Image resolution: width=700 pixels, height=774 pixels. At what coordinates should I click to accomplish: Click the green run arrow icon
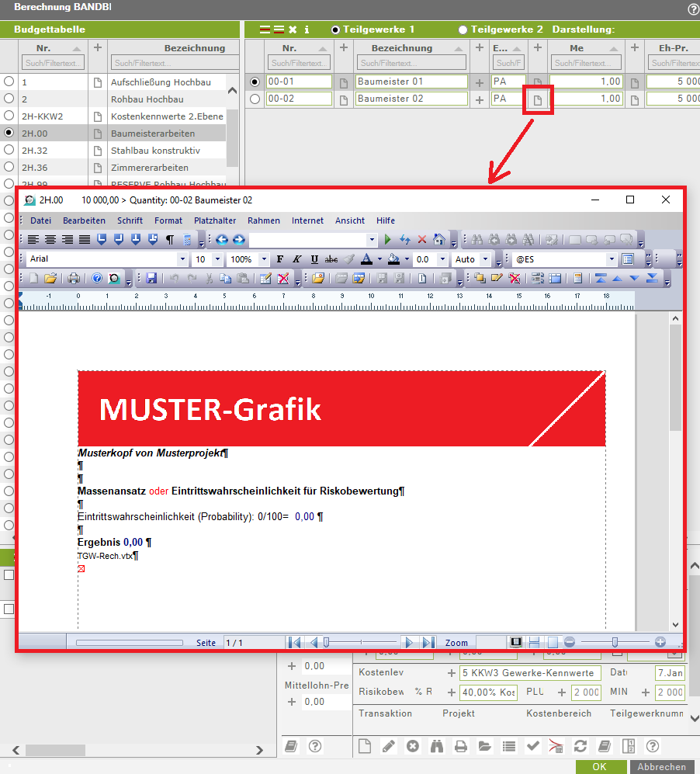(388, 240)
